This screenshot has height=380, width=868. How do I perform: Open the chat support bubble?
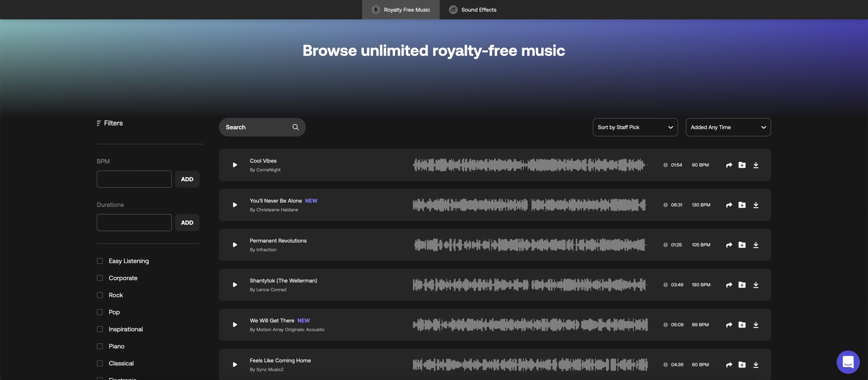[848, 362]
